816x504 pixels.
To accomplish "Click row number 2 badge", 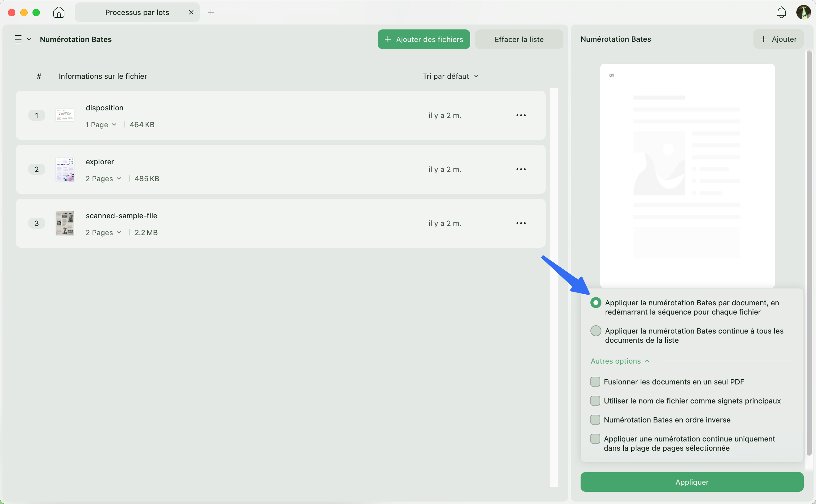I will point(37,169).
